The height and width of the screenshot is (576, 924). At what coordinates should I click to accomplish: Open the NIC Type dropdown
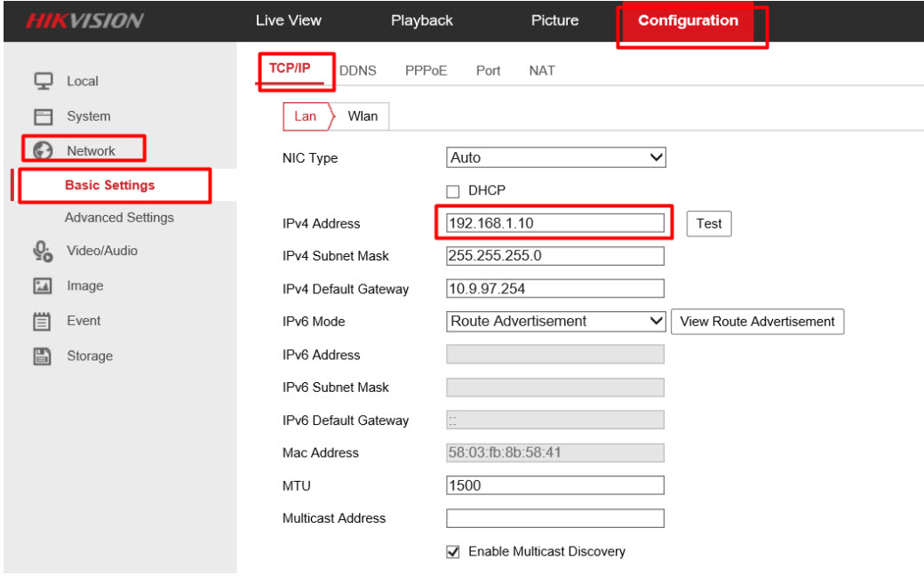point(555,158)
